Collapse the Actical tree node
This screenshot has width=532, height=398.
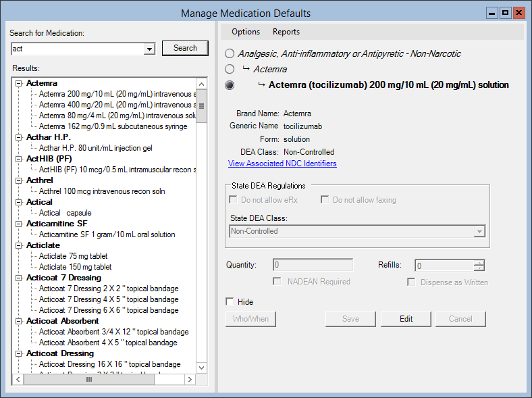19,203
